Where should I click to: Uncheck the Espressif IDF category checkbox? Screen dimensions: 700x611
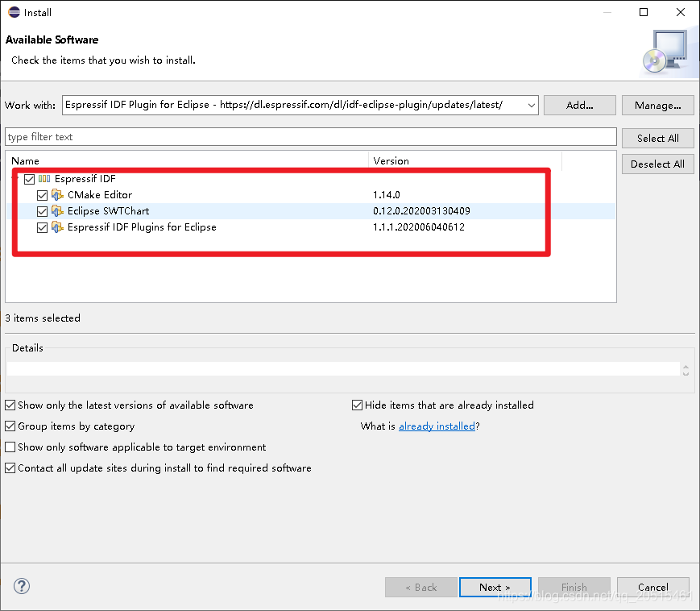[30, 179]
